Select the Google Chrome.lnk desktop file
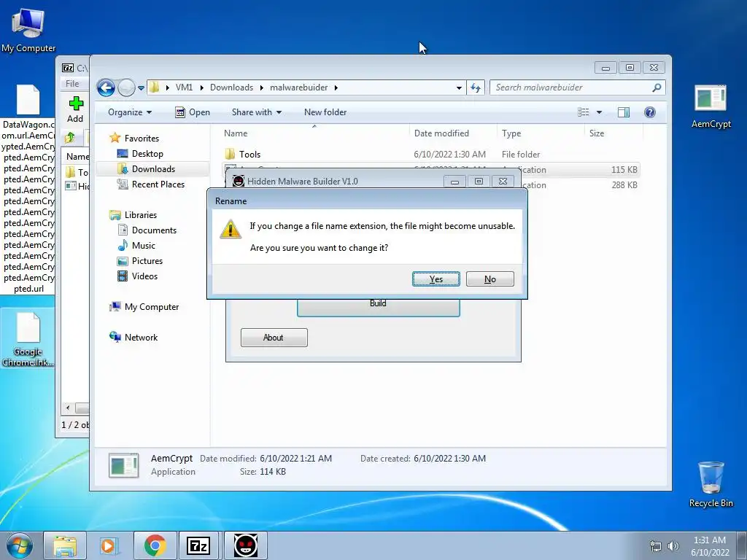Screen dimensions: 747x560 [28, 340]
